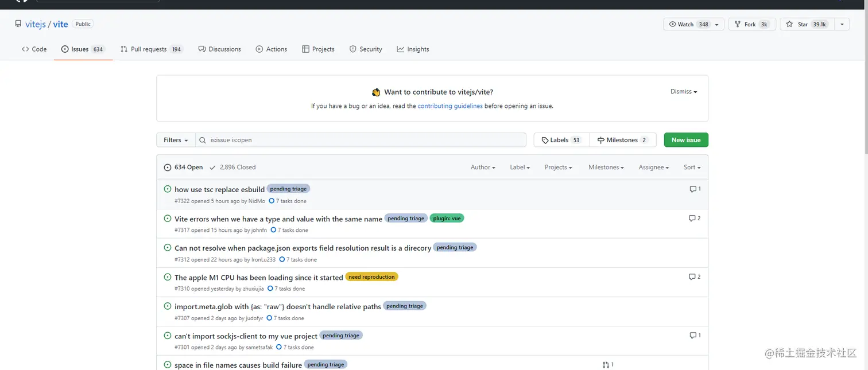
Task: Create a New issue
Action: click(x=686, y=140)
